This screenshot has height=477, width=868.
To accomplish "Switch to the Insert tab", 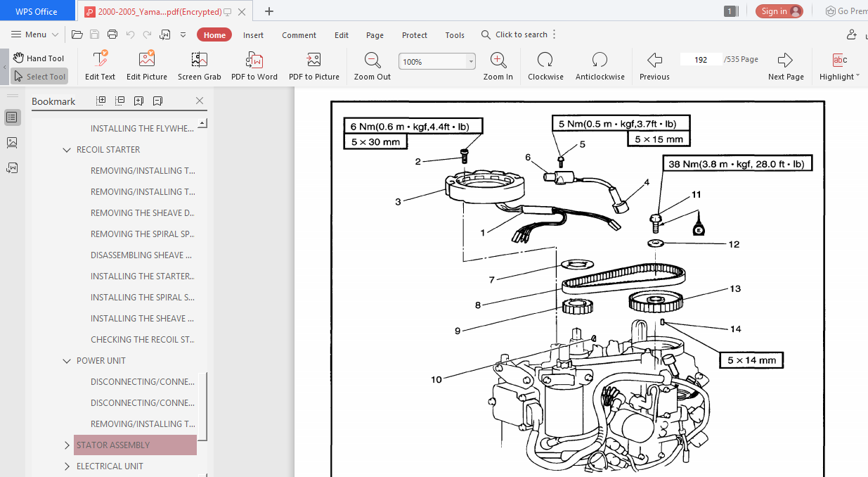I will coord(254,35).
